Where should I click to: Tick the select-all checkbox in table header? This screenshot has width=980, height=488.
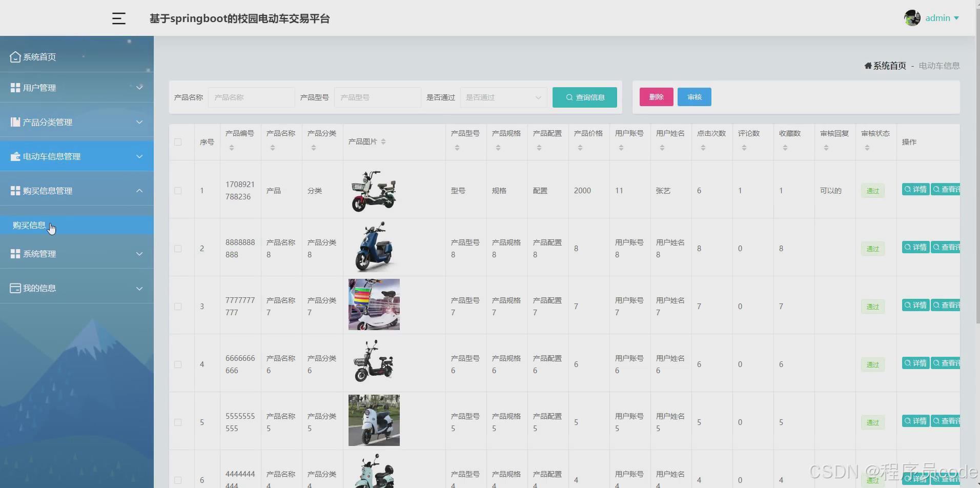point(178,142)
